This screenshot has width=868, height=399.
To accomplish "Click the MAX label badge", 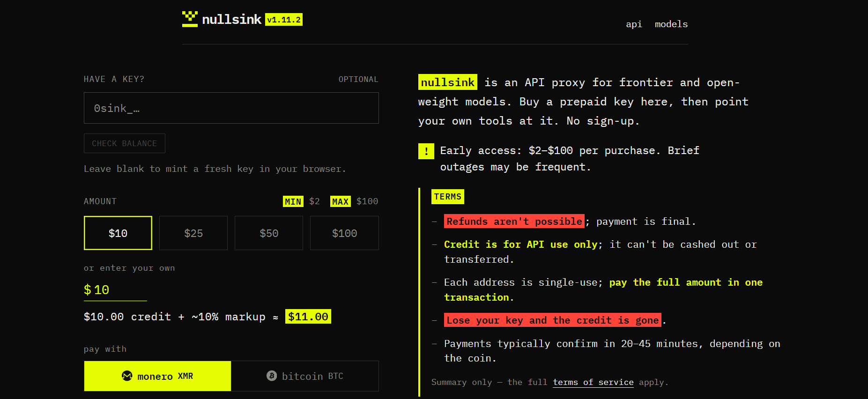I will (x=341, y=201).
